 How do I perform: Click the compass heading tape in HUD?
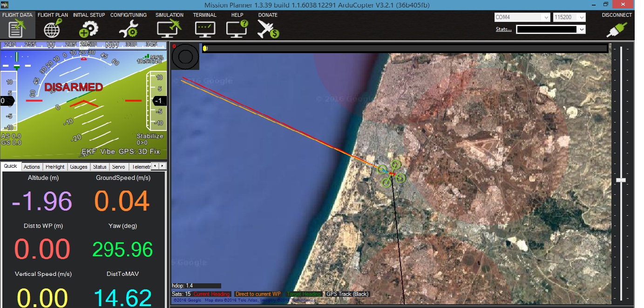click(x=83, y=45)
